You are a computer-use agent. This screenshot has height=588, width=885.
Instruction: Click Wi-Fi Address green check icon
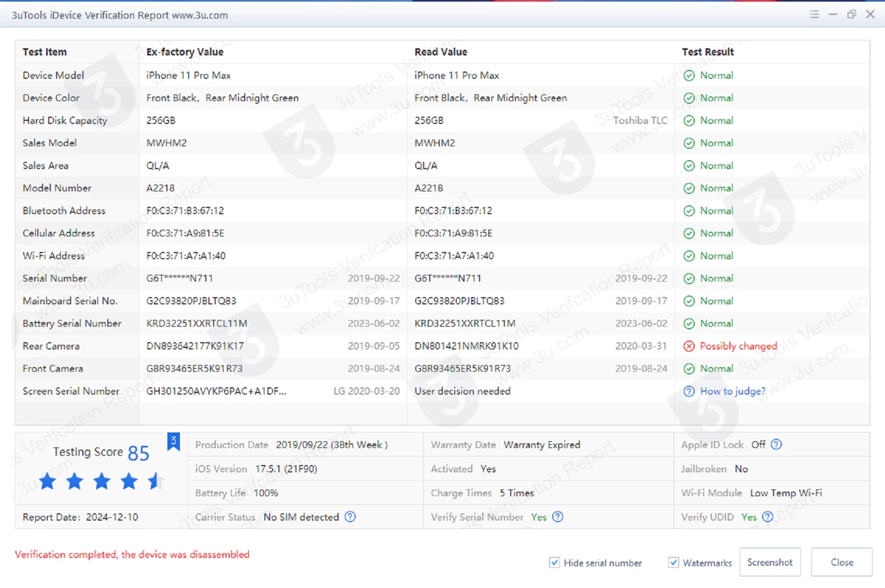pyautogui.click(x=689, y=256)
